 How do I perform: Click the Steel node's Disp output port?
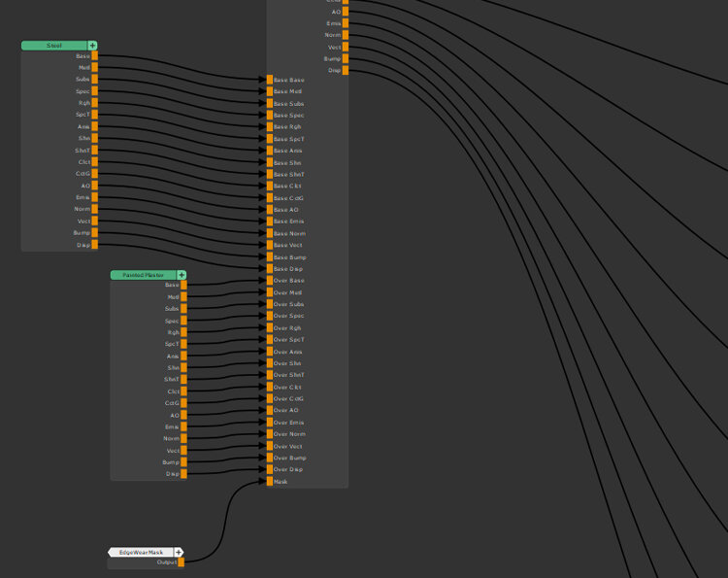[x=95, y=245]
